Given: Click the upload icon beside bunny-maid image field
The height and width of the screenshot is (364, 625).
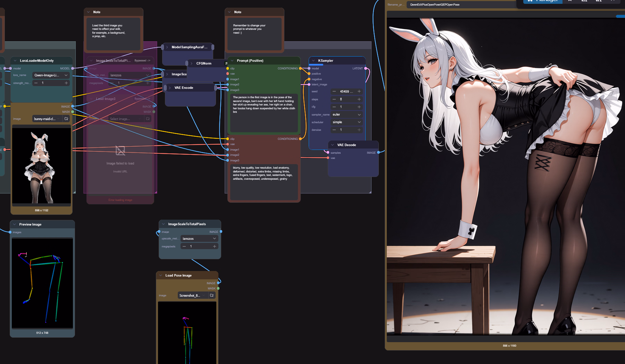Looking at the screenshot, I should pos(66,119).
